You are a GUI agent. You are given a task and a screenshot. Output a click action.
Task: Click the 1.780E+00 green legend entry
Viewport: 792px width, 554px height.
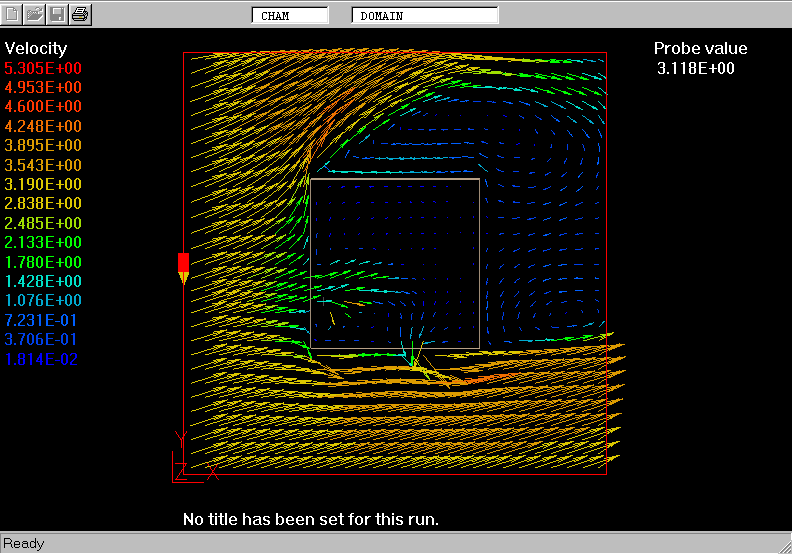[44, 262]
